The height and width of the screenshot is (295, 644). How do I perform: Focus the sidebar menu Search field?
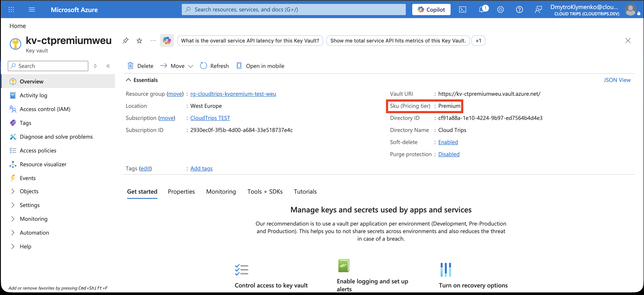click(x=48, y=66)
